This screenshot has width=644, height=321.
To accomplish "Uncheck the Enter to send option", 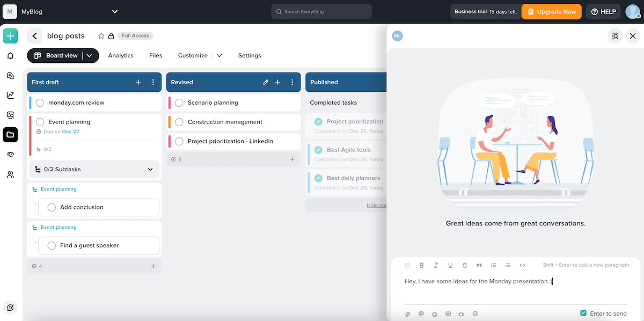I will pyautogui.click(x=583, y=313).
